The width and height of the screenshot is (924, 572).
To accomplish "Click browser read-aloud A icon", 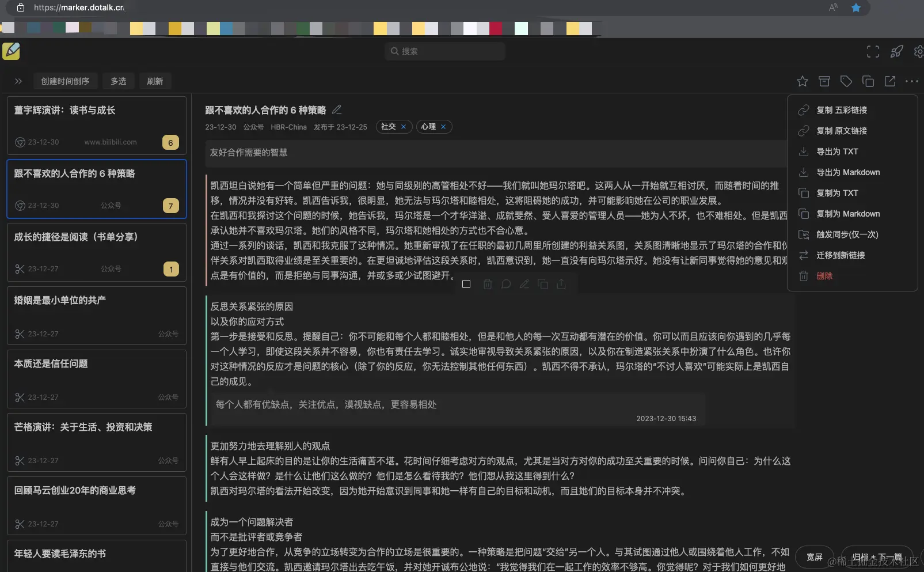I will (x=833, y=7).
